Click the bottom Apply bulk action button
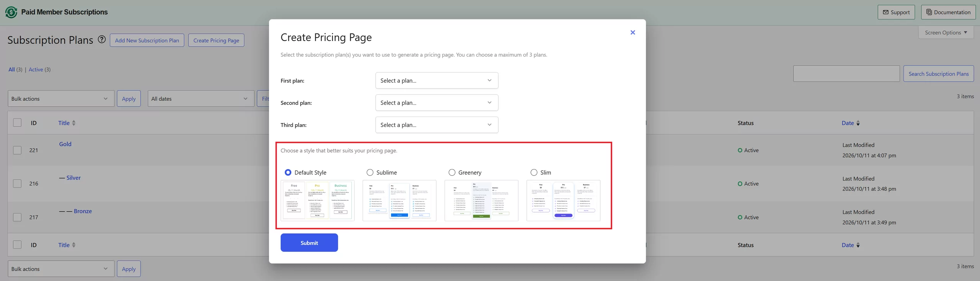 click(x=129, y=269)
